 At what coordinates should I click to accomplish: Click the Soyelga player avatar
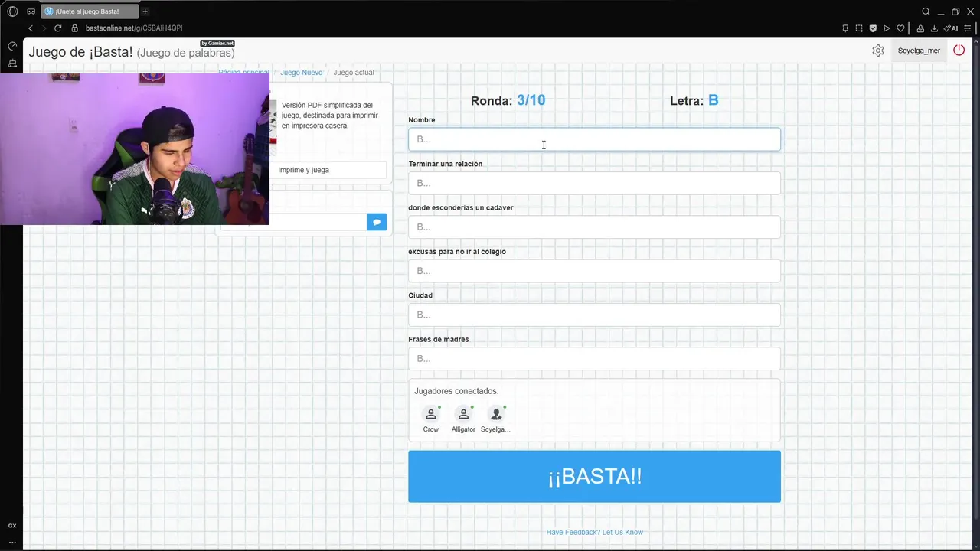tap(496, 414)
